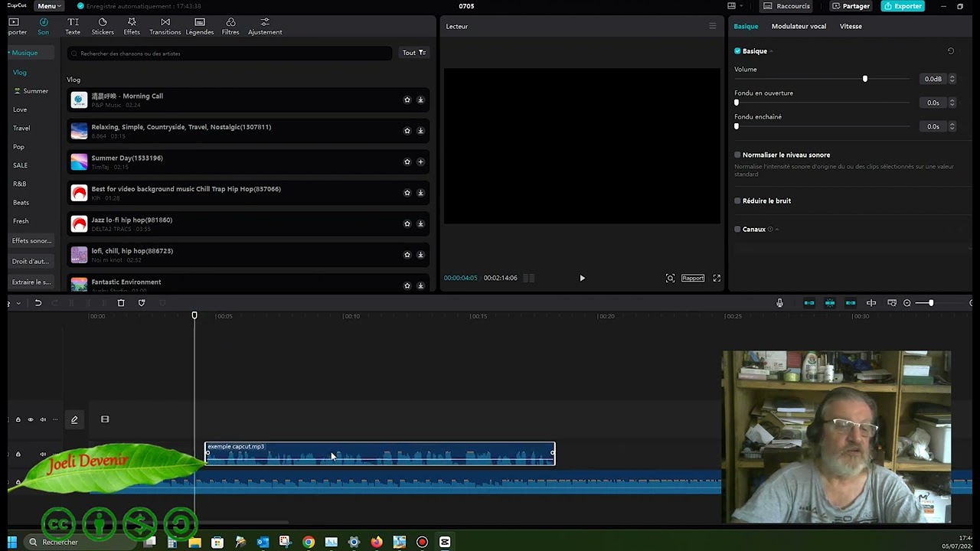The height and width of the screenshot is (551, 980).
Task: Toggle auto snapping in timeline
Action: point(830,303)
